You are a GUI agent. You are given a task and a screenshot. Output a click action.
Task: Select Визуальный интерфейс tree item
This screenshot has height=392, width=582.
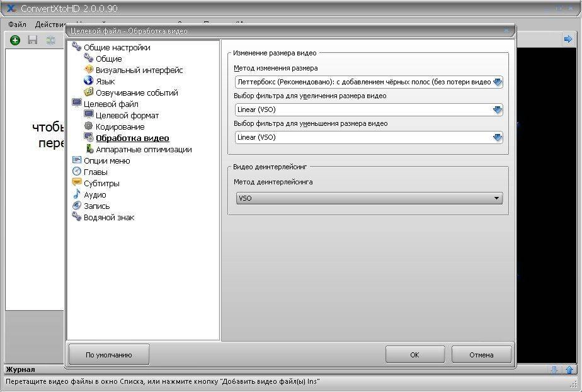(139, 70)
